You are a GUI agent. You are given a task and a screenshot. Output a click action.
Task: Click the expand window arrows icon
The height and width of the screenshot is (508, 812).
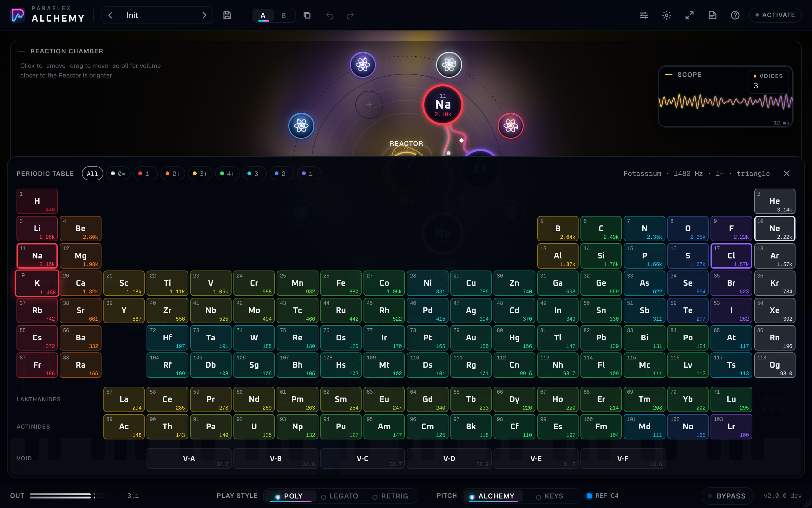click(689, 16)
